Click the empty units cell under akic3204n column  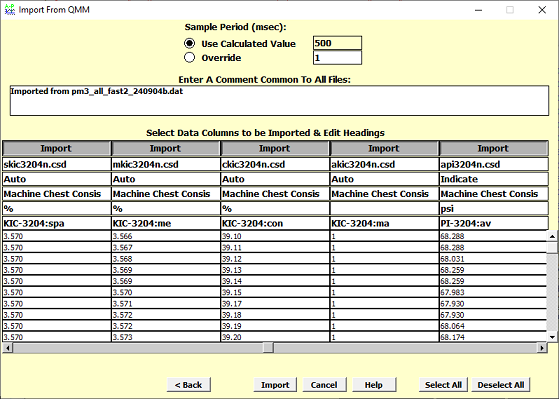pyautogui.click(x=384, y=209)
